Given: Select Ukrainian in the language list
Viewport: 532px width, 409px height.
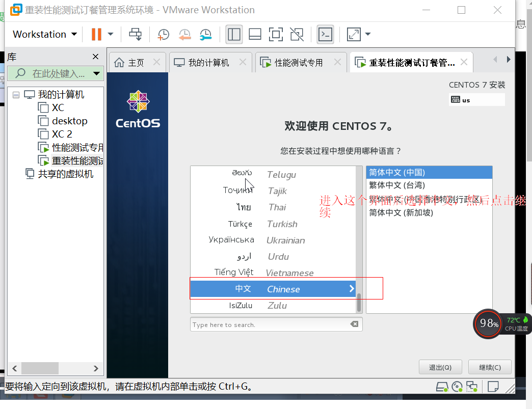Looking at the screenshot, I should (x=273, y=240).
